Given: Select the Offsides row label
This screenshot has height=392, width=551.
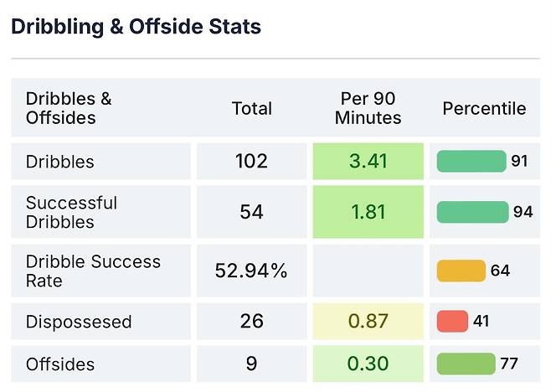Looking at the screenshot, I should click(x=60, y=364).
